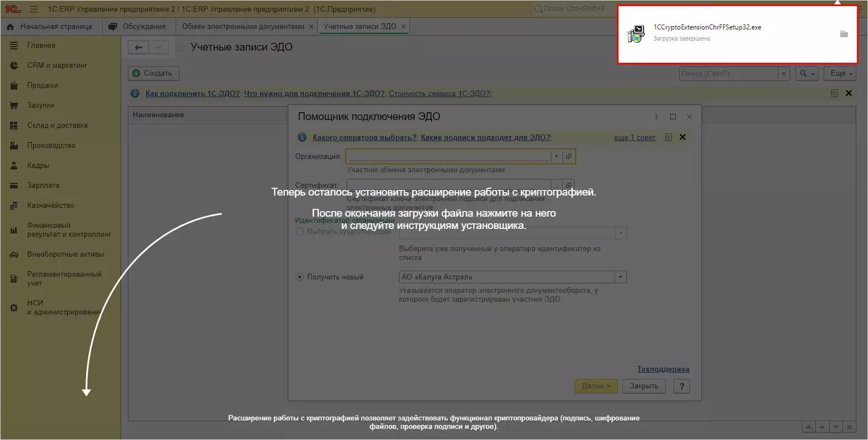The image size is (868, 440).
Task: Open selected Сертификат with the open button
Action: [568, 185]
